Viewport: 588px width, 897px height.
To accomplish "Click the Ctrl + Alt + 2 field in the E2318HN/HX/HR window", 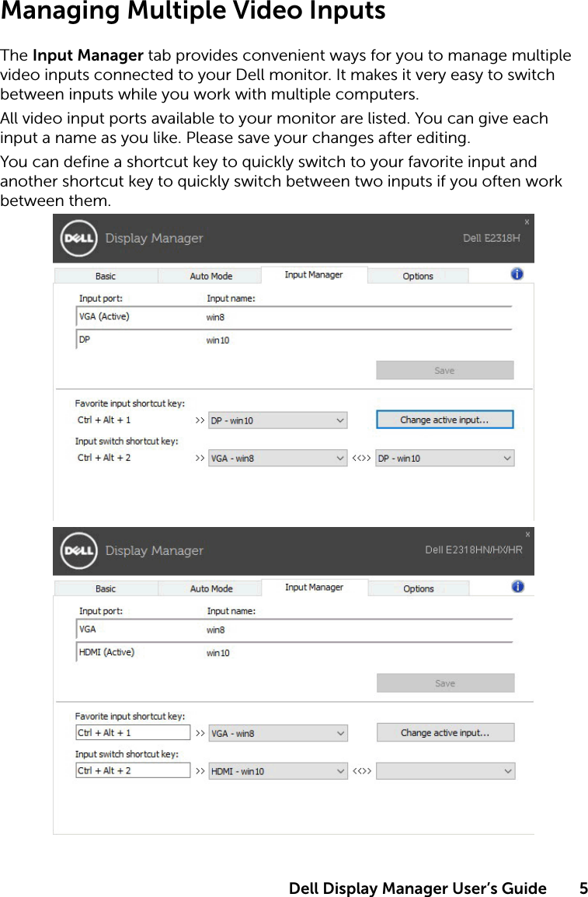I will click(132, 770).
